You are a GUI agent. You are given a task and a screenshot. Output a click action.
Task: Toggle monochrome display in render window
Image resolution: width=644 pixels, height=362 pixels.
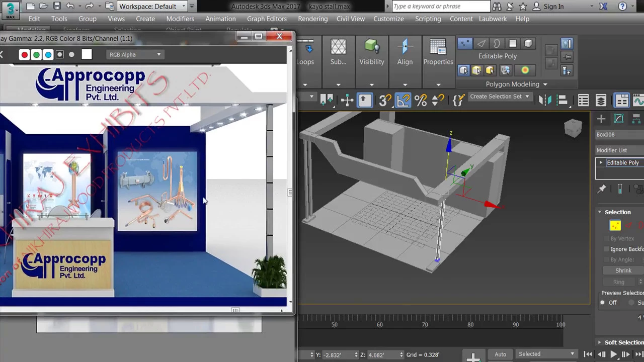pos(71,55)
